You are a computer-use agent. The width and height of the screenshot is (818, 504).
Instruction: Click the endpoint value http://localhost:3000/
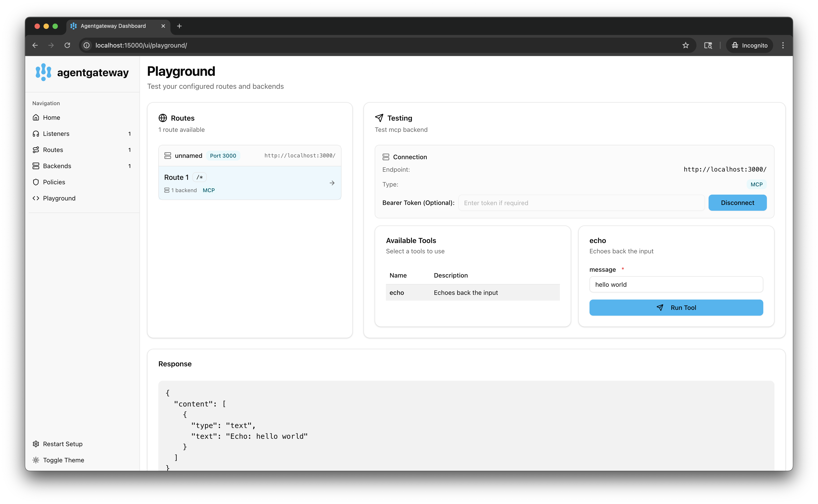(x=725, y=169)
